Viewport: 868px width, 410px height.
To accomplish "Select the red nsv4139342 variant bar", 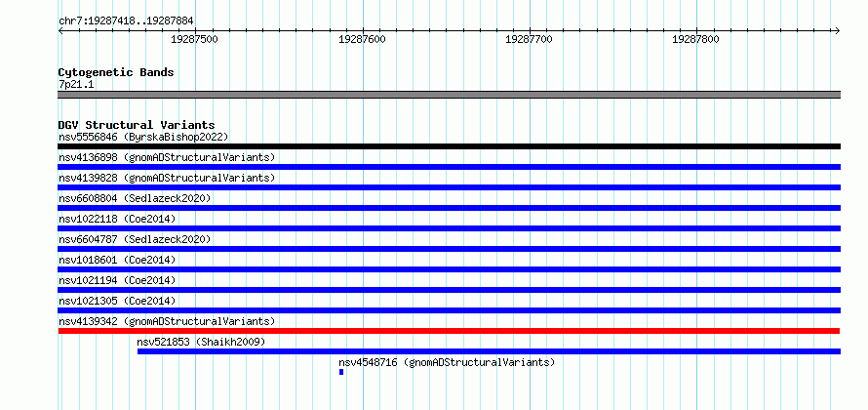I will click(449, 331).
